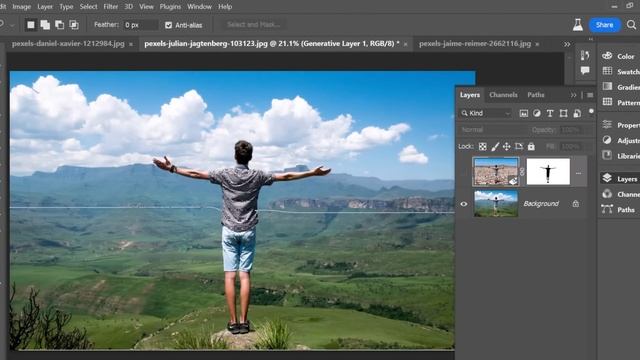Filter layers by adjustment layers icon

537,113
